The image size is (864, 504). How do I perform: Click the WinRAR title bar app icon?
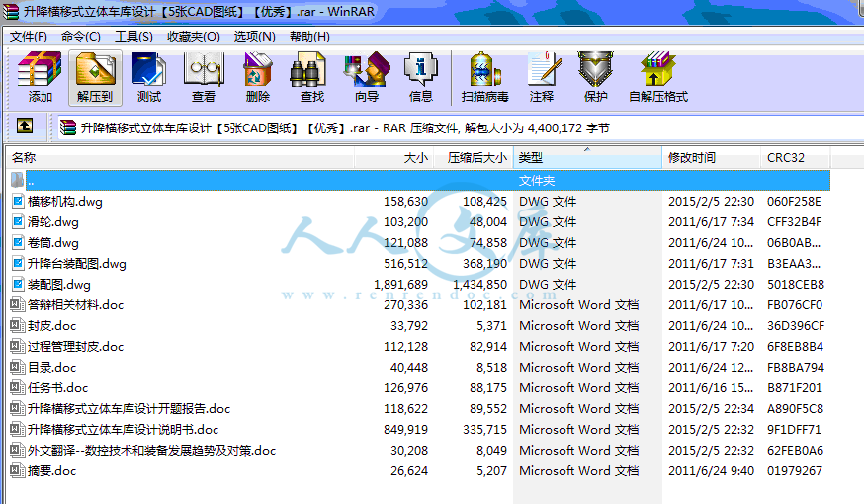[x=11, y=12]
